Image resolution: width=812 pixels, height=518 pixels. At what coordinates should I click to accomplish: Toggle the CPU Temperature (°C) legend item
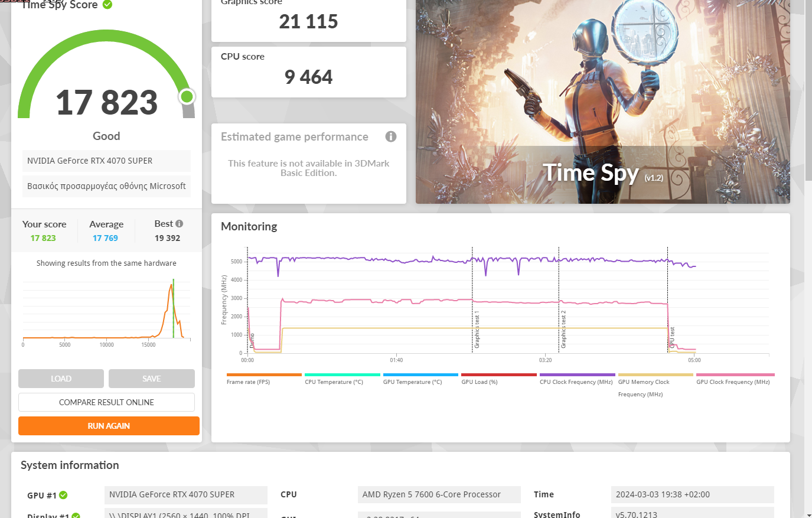coord(343,379)
